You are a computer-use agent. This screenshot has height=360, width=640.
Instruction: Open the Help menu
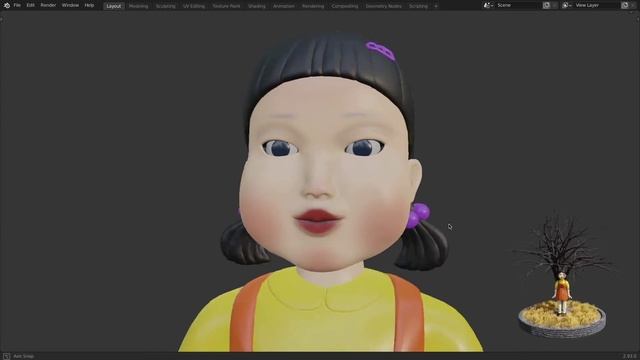[x=89, y=5]
